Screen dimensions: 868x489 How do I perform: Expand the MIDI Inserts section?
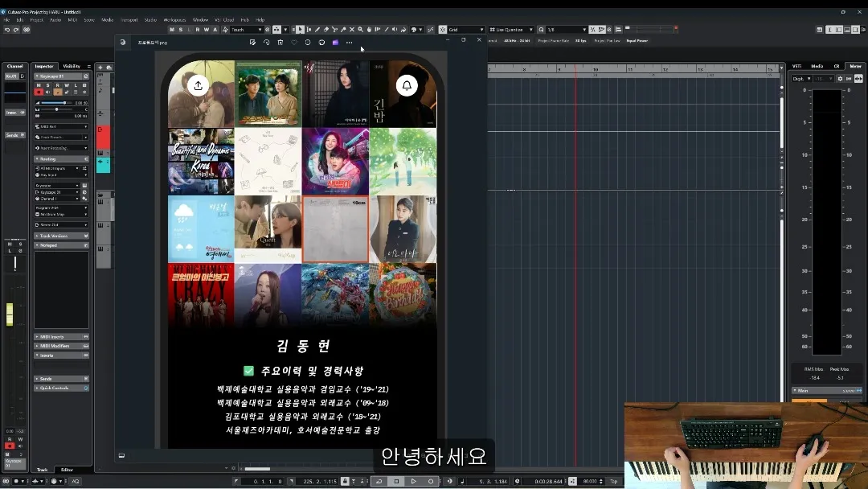pos(61,337)
